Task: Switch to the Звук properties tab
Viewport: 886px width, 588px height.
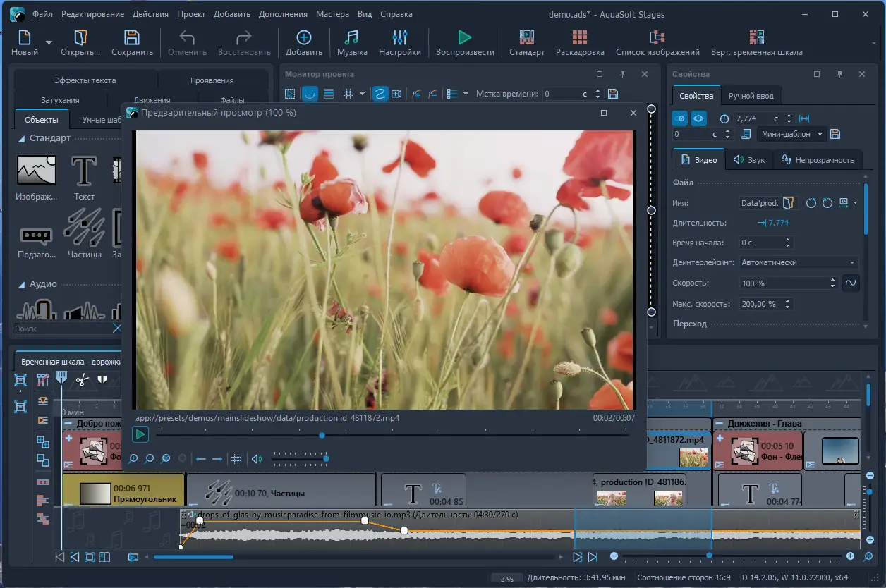Action: (748, 160)
